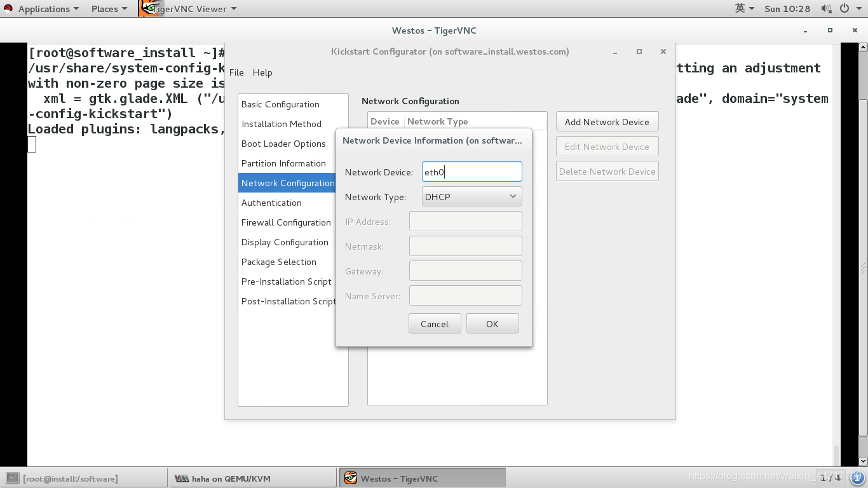The image size is (868, 488).
Task: Focus the Network Device field containing eth0
Action: point(472,172)
